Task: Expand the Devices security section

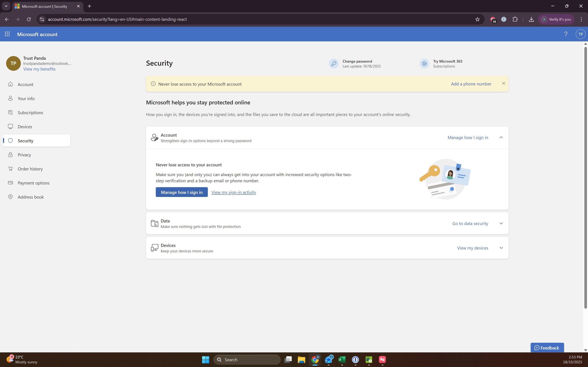Action: [501, 248]
